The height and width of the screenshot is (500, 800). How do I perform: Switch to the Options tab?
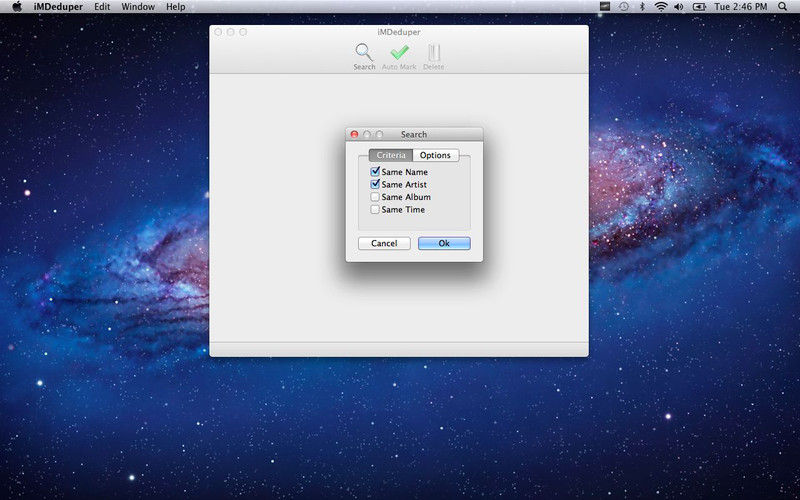(435, 155)
